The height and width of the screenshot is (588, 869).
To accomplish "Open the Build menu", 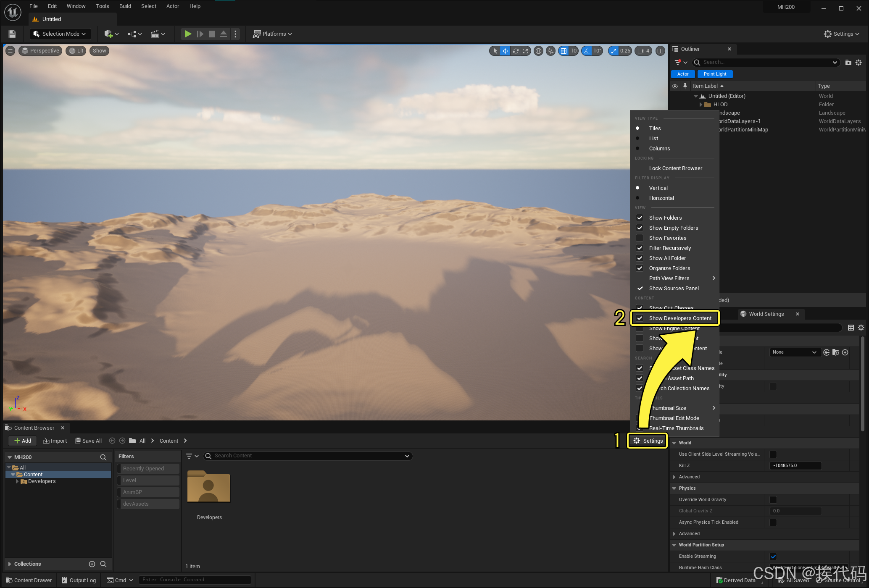I will pyautogui.click(x=125, y=6).
